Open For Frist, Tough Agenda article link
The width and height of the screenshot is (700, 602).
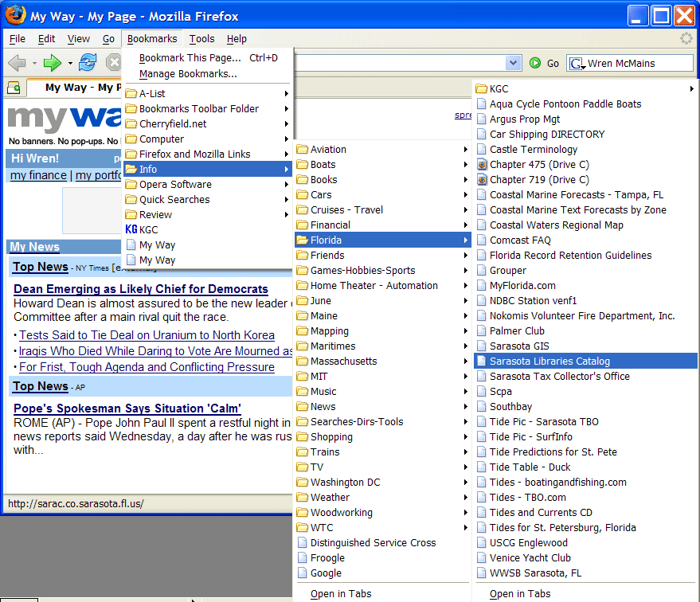tap(147, 367)
